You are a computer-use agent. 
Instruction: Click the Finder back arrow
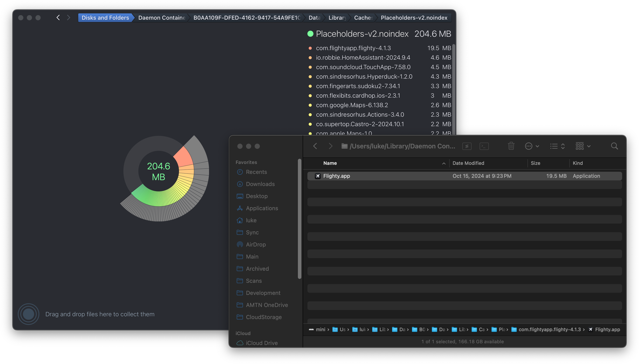[315, 146]
